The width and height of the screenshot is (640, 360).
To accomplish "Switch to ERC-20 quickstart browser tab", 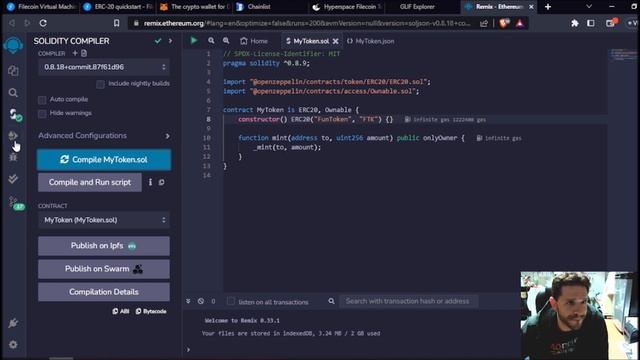I will [117, 7].
